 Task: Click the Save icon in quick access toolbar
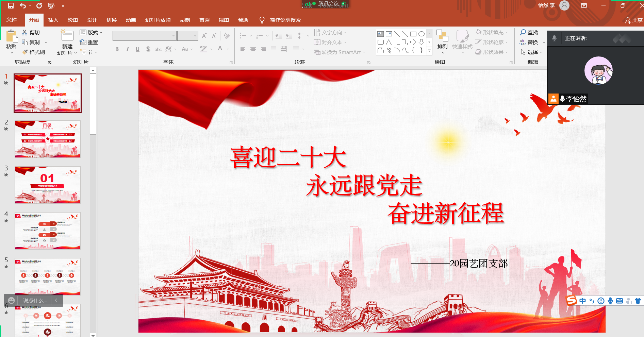point(11,6)
